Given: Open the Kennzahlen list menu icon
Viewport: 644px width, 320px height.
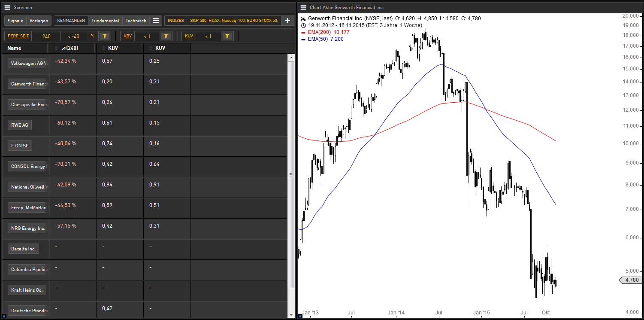Looking at the screenshot, I should 156,21.
